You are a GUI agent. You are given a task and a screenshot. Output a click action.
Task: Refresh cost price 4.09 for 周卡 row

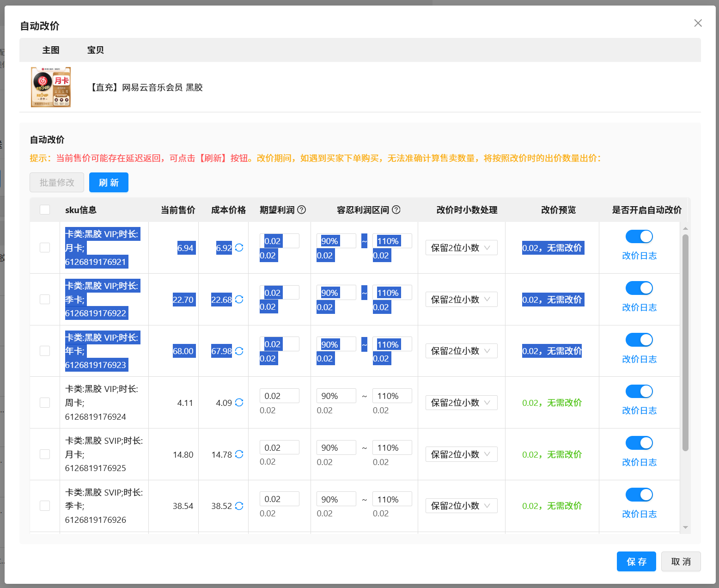pos(239,403)
